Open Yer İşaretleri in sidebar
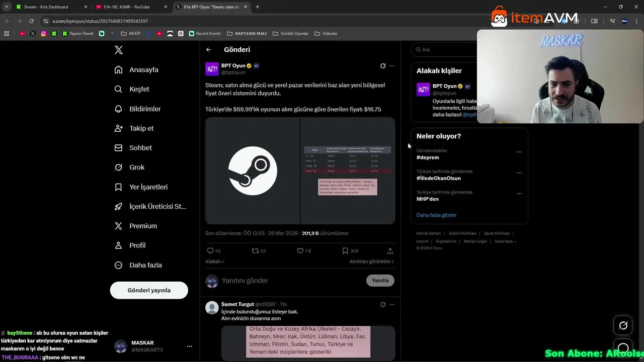This screenshot has height=362, width=644. pyautogui.click(x=141, y=187)
